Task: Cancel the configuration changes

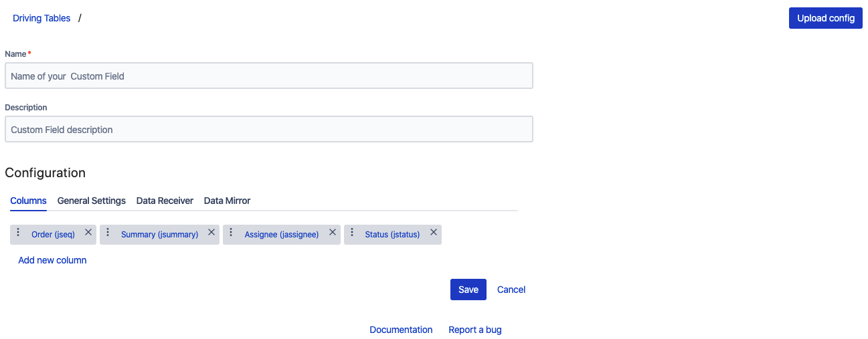Action: (511, 290)
